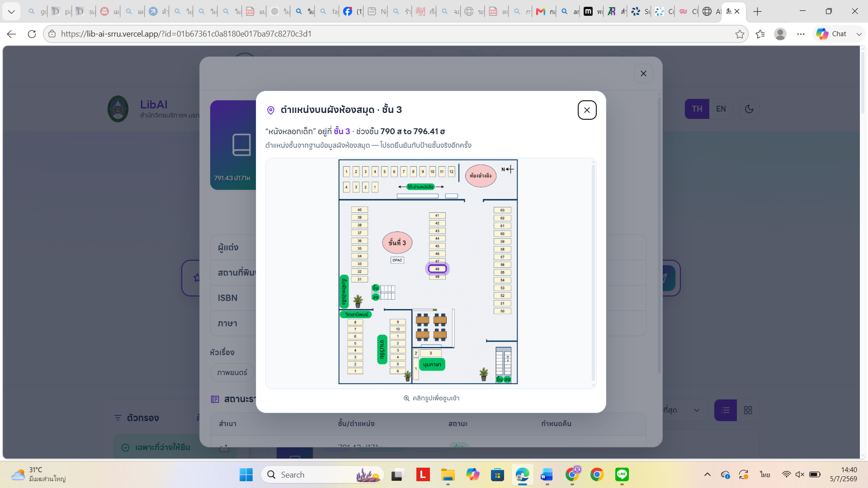Expand the browser tab list chevron
Image resolution: width=868 pixels, height=488 pixels.
click(x=11, y=11)
